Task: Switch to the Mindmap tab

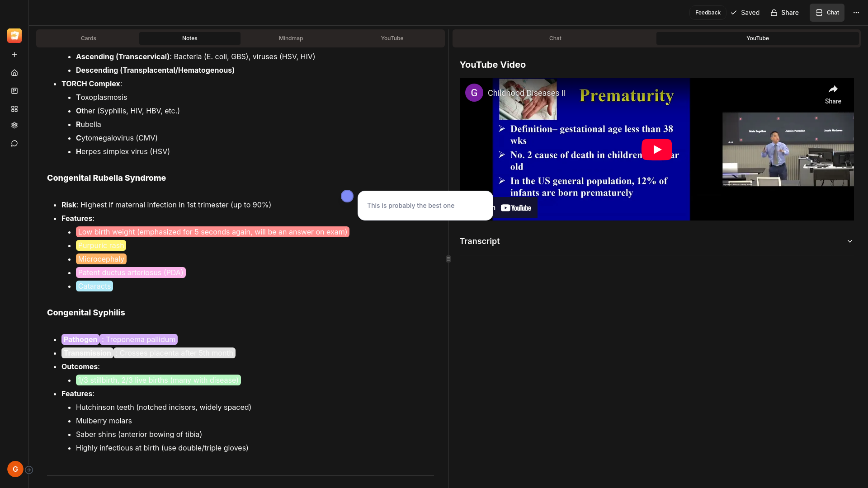Action: [291, 38]
